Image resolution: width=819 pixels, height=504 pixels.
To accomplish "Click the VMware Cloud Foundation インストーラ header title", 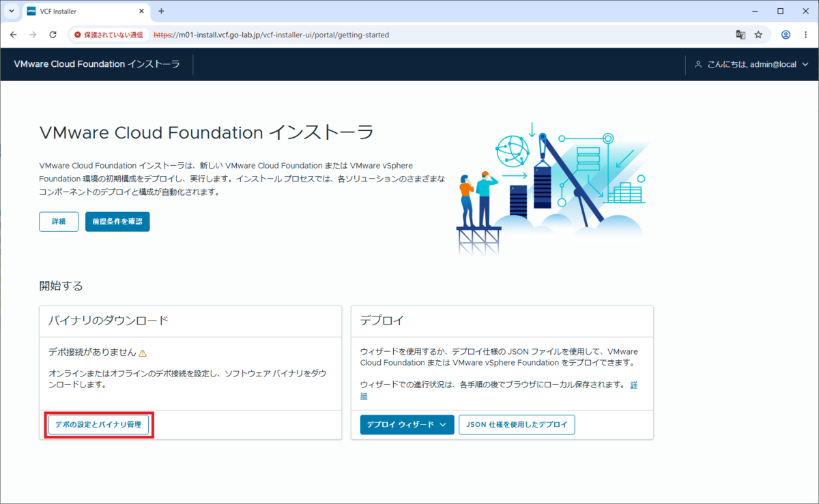I will coord(97,64).
